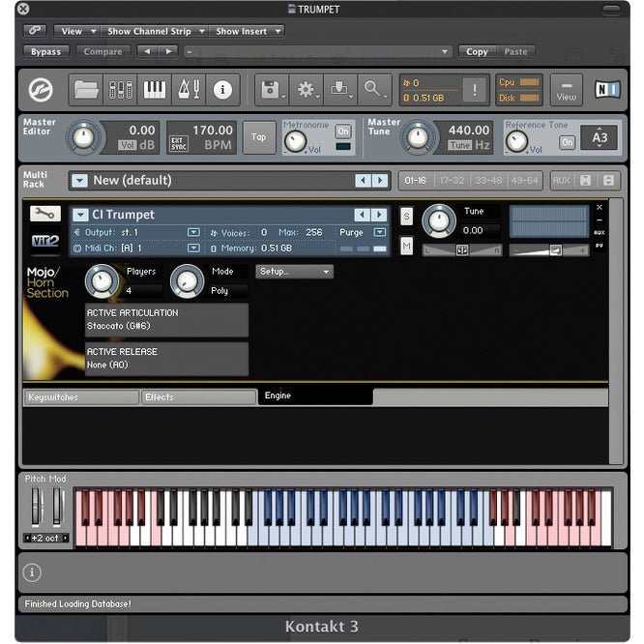Open the Purge dropdown arrow
This screenshot has width=644, height=644.
click(x=380, y=232)
